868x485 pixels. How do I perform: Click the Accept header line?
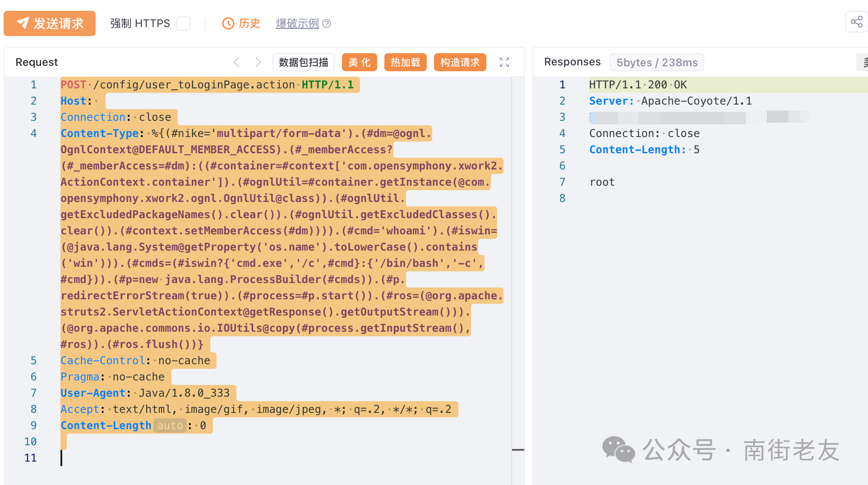[256, 409]
